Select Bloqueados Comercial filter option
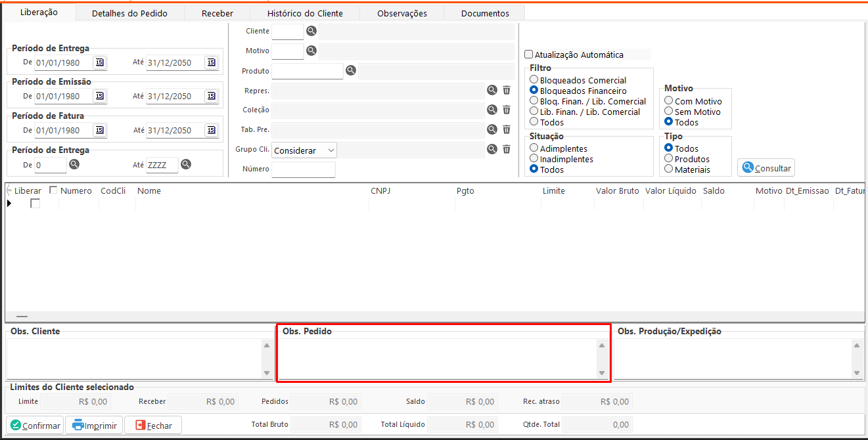The width and height of the screenshot is (868, 440). [x=534, y=80]
